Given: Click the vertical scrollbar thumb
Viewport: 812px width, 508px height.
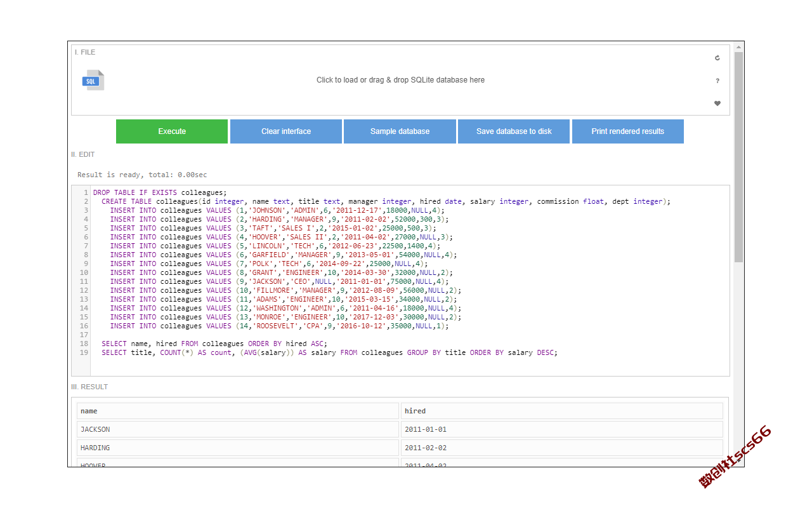Looking at the screenshot, I should [x=738, y=157].
